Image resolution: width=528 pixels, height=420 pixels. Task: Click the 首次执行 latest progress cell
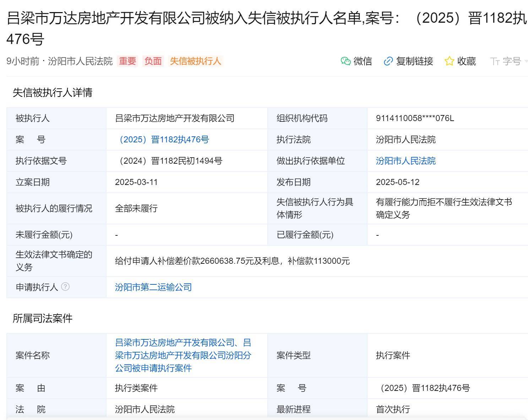[393, 409]
